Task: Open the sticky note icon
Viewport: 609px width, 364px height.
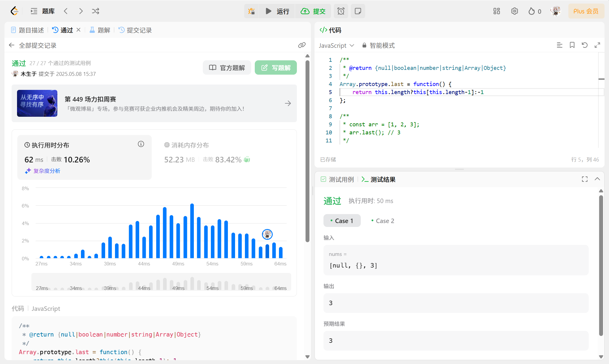Action: [x=358, y=11]
